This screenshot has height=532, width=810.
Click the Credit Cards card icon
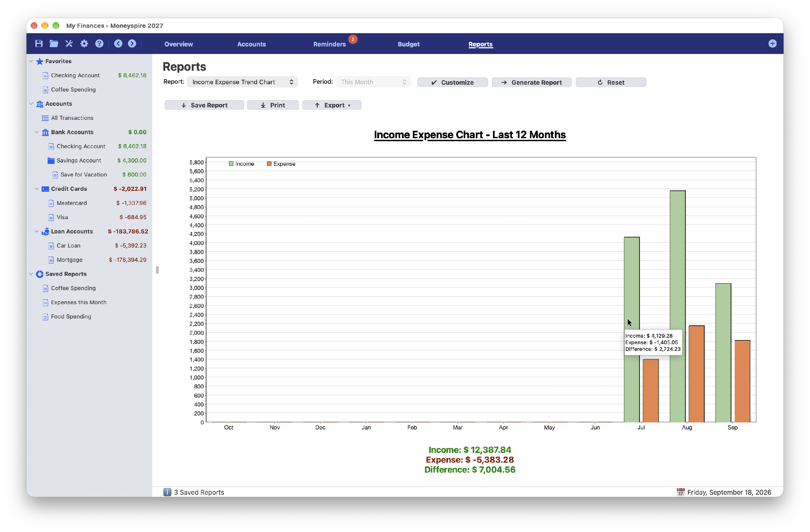[45, 189]
